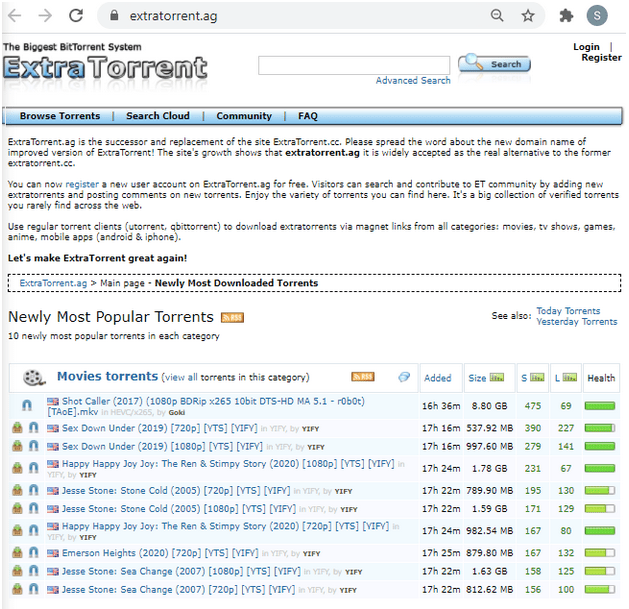
Task: Click the Register link at top right
Action: (601, 58)
